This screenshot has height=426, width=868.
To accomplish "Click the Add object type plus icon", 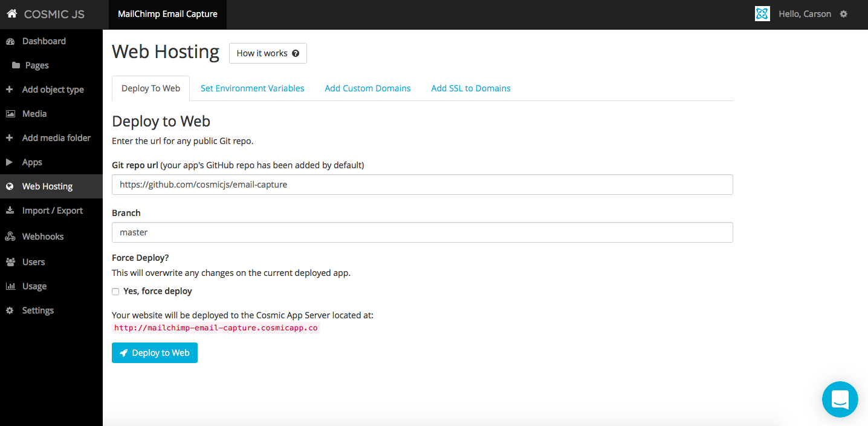I will click(9, 90).
